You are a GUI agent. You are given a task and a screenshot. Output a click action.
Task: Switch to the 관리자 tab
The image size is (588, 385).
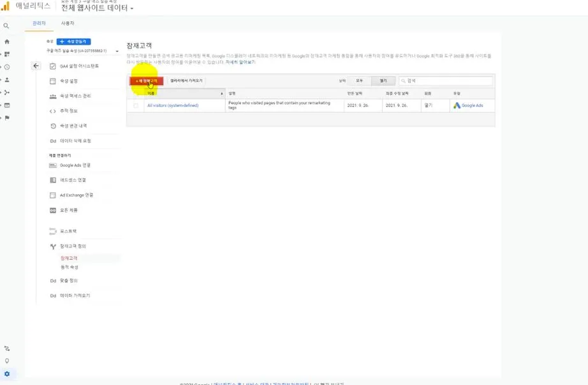pos(39,23)
